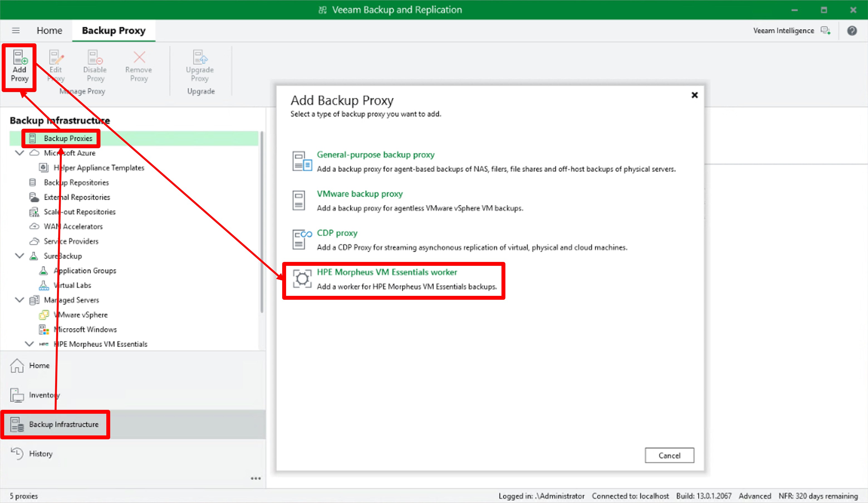Click the Upgrade Proxy ribbon icon
Screen dimensions: 868x503
pyautogui.click(x=200, y=57)
